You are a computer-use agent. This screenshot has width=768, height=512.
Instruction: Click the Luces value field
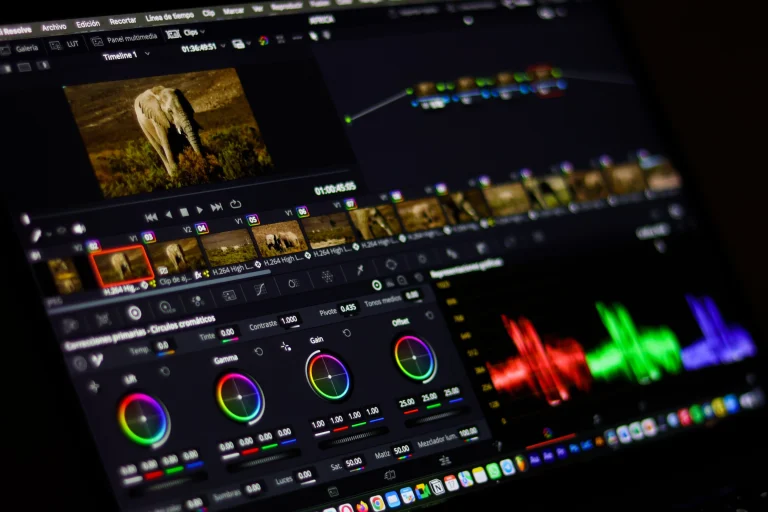[x=305, y=474]
